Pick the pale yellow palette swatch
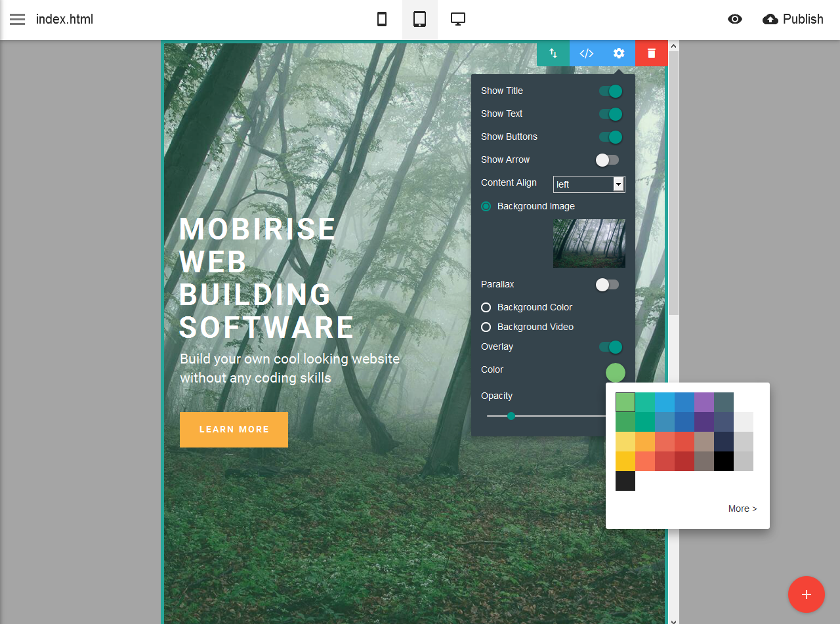This screenshot has width=840, height=624. 625,442
